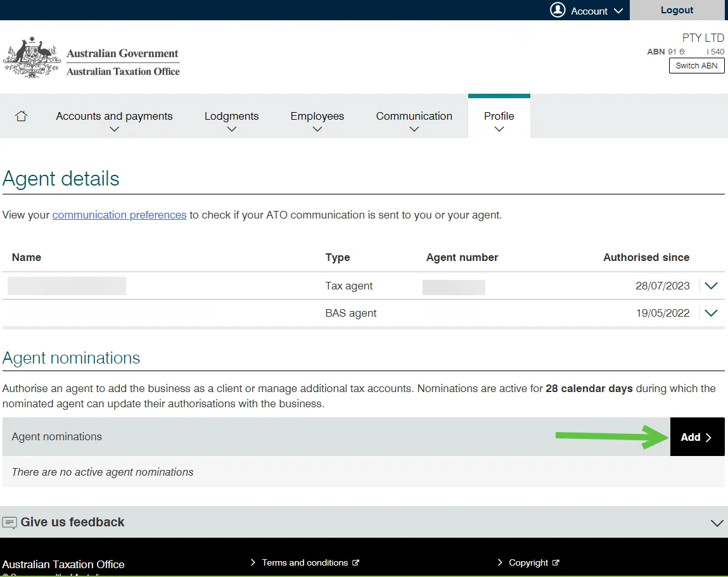728x577 pixels.
Task: Add a new agent nomination
Action: pos(697,437)
